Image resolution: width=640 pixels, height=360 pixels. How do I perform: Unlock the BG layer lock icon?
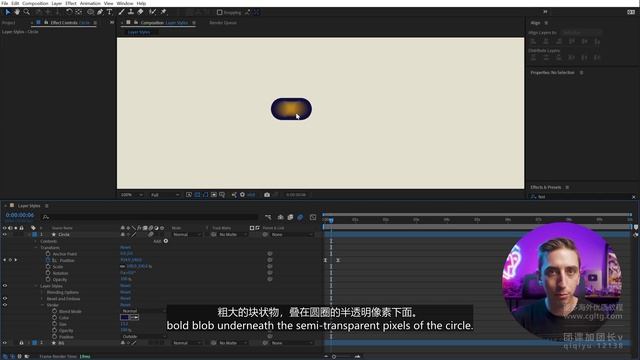coord(21,343)
